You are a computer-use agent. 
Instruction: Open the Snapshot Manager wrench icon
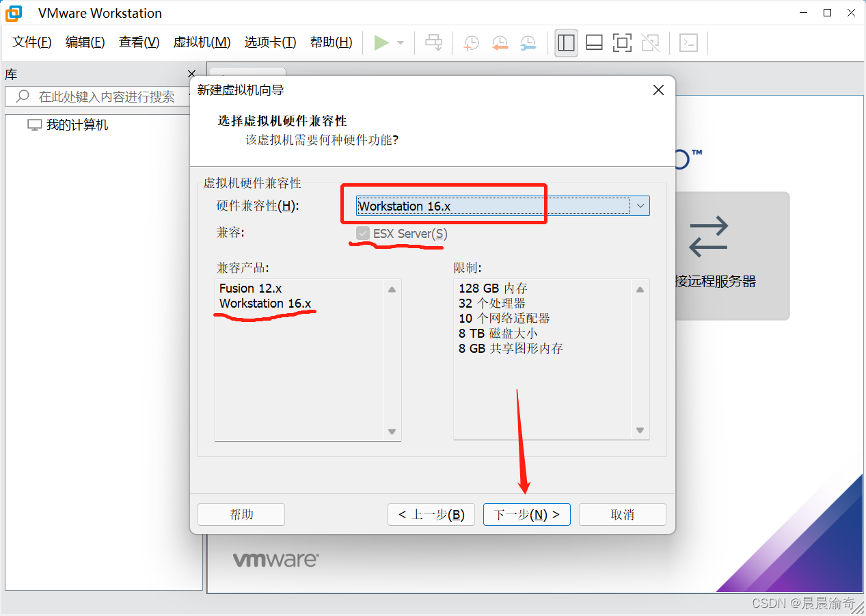528,43
